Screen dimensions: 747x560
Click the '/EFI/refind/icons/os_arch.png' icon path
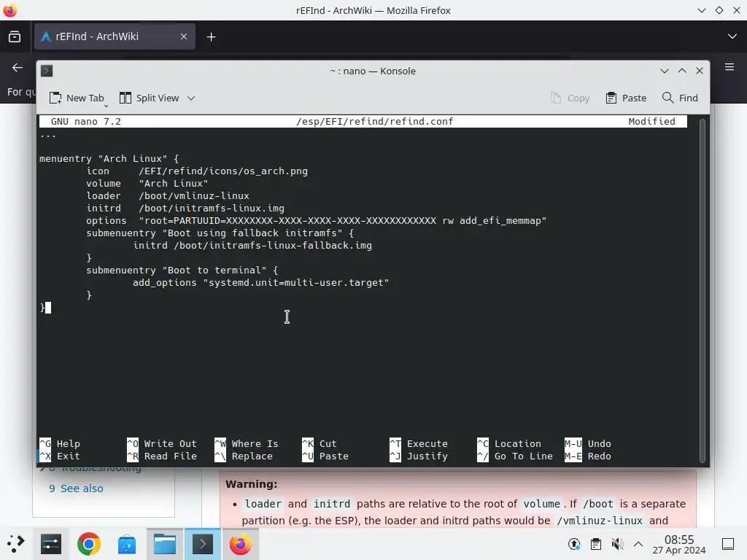(223, 171)
